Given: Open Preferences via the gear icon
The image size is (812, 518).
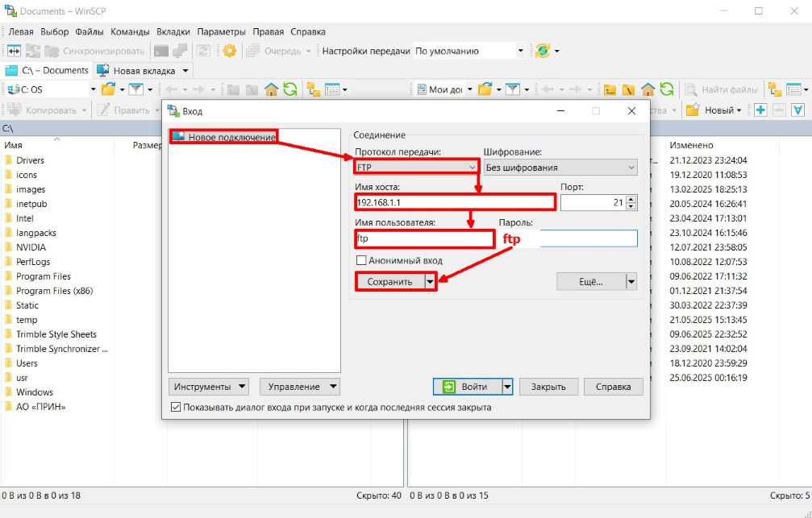Looking at the screenshot, I should click(x=229, y=51).
